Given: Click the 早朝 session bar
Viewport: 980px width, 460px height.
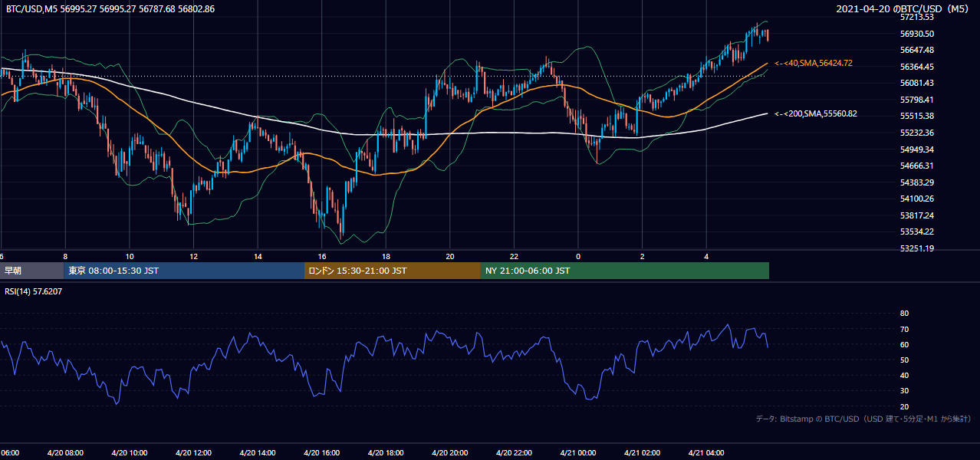Looking at the screenshot, I should (x=31, y=271).
